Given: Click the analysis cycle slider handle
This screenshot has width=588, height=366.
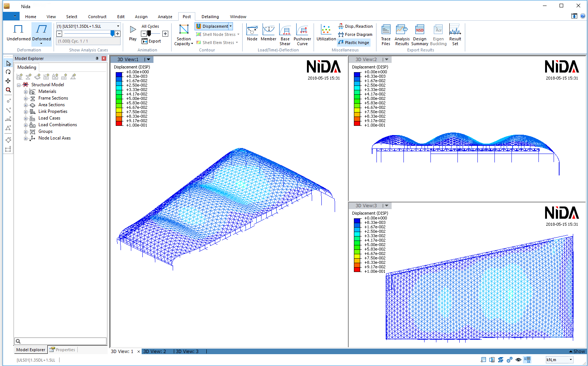Looking at the screenshot, I should (x=112, y=33).
